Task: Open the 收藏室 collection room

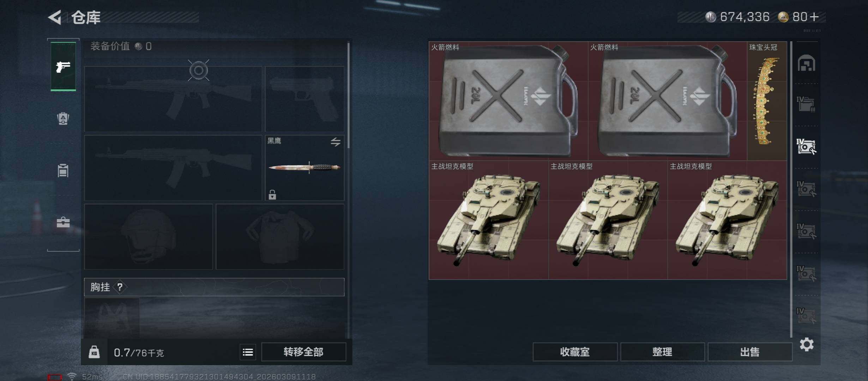Action: pos(575,352)
